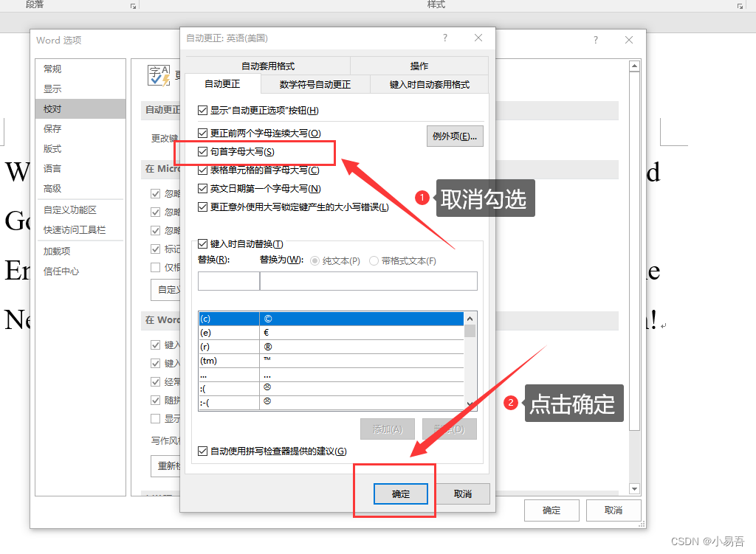Click the 例外项 button
The height and width of the screenshot is (554, 756).
(455, 136)
